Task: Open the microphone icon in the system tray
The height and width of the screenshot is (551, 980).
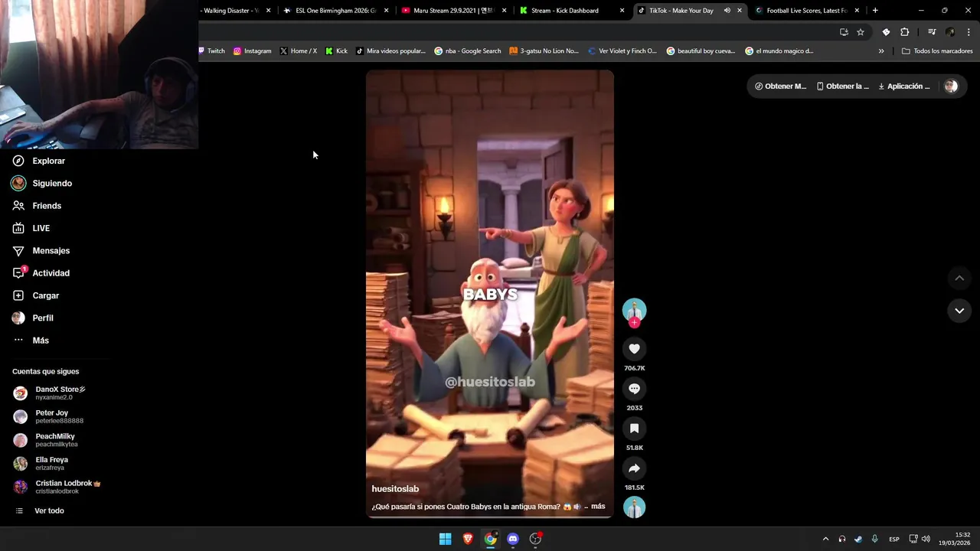Action: [x=874, y=539]
